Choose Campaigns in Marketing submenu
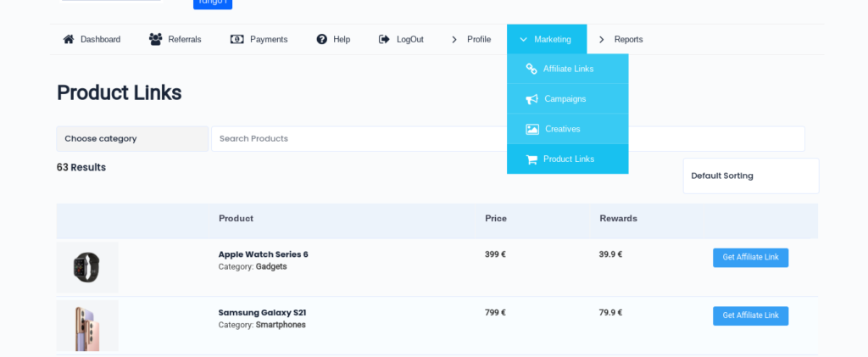868x357 pixels. coord(568,99)
